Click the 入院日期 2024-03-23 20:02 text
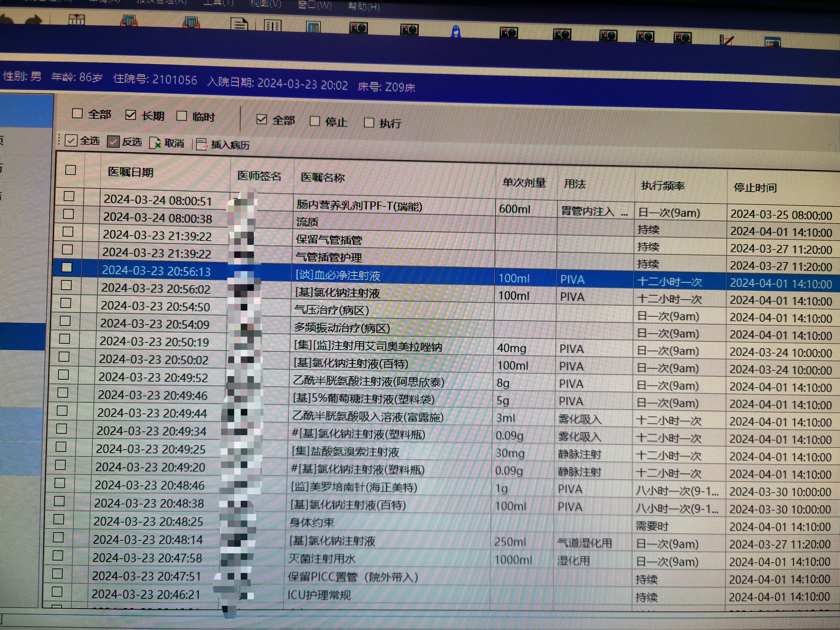The image size is (840, 630). pos(278,83)
